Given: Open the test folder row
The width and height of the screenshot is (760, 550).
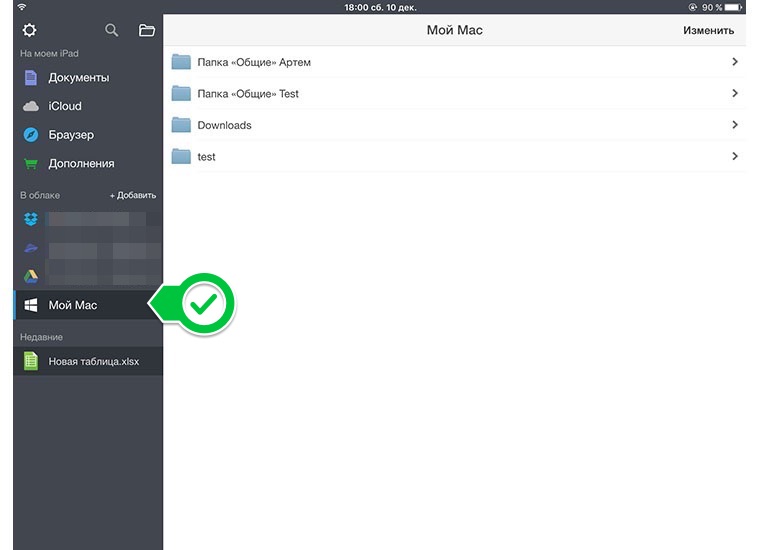Looking at the screenshot, I should pyautogui.click(x=456, y=157).
